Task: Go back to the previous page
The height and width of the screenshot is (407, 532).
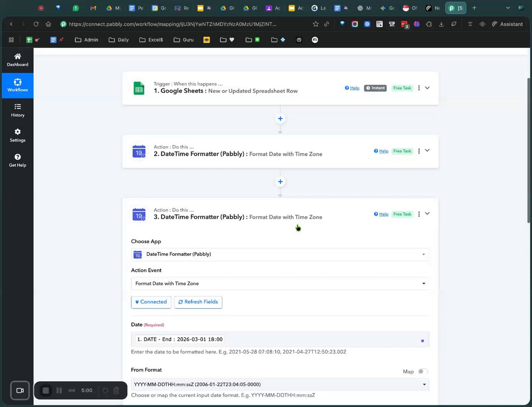Action: tap(11, 24)
